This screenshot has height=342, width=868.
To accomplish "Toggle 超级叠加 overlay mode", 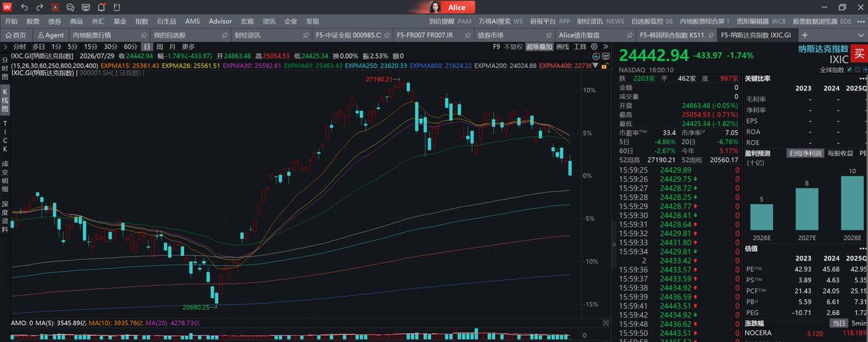I will point(539,47).
